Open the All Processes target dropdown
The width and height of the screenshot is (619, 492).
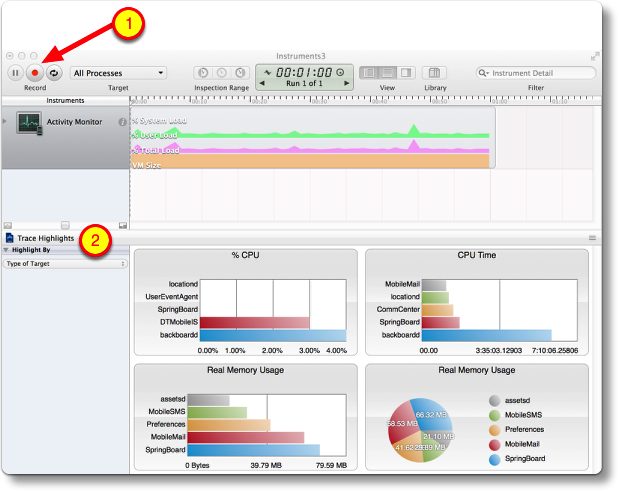[118, 73]
